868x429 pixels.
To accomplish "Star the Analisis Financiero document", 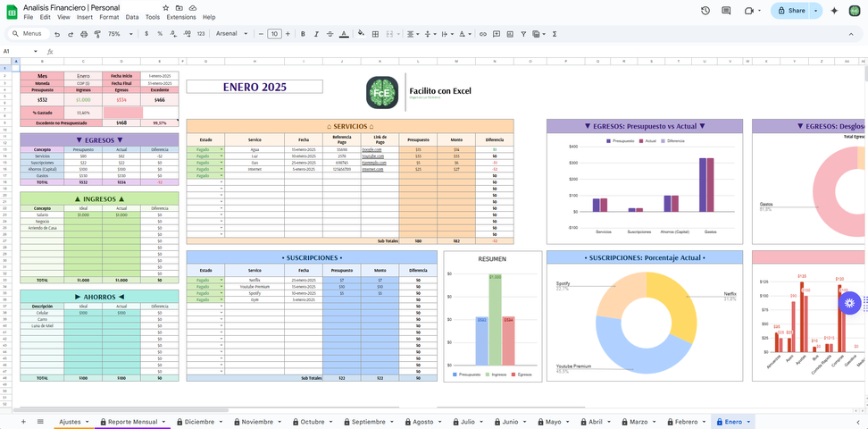I will click(x=166, y=7).
